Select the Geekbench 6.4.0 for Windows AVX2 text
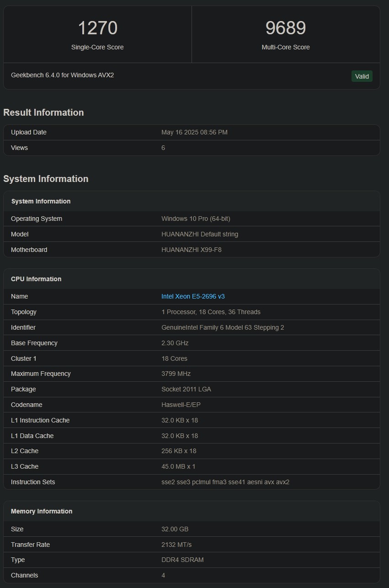This screenshot has width=389, height=588. pos(62,75)
